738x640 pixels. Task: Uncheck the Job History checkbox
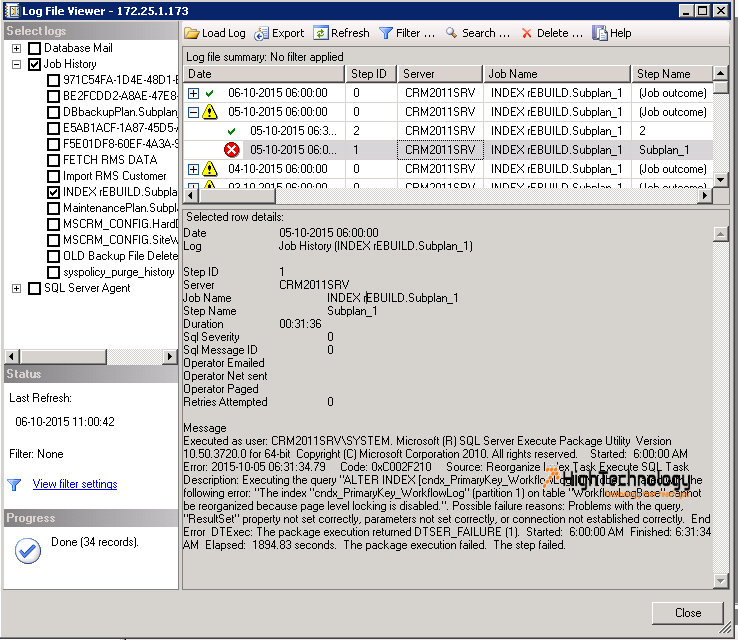point(34,64)
